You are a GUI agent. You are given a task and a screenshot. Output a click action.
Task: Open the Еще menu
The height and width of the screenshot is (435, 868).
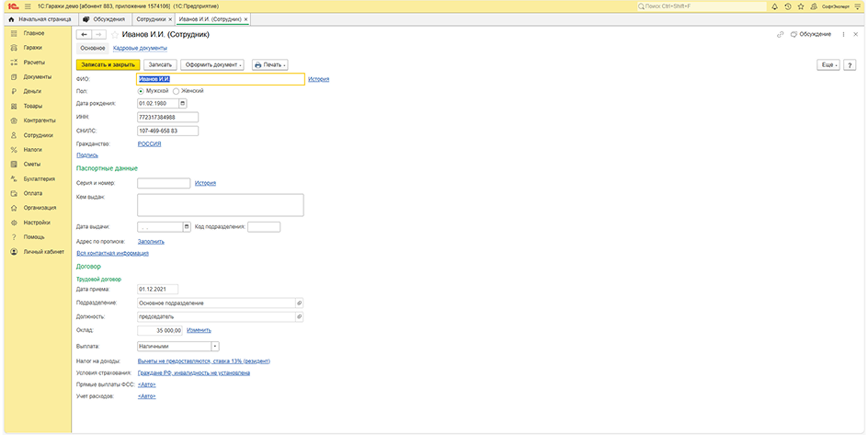click(x=828, y=65)
